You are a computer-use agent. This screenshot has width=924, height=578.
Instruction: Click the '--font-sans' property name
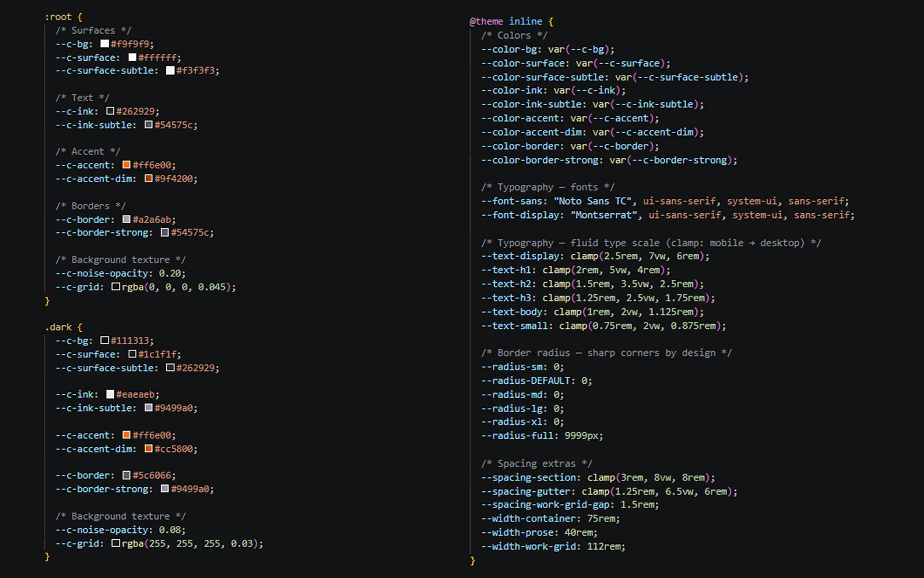pos(512,201)
